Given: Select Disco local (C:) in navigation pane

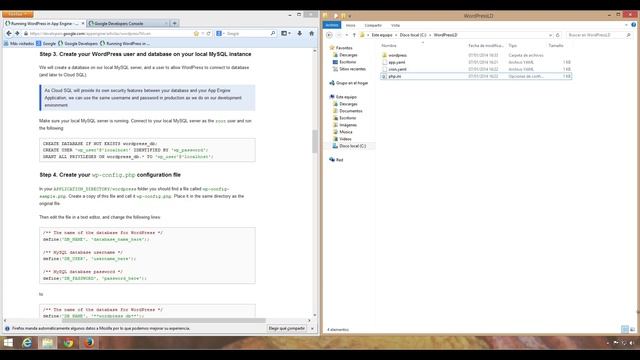Looking at the screenshot, I should [353, 146].
